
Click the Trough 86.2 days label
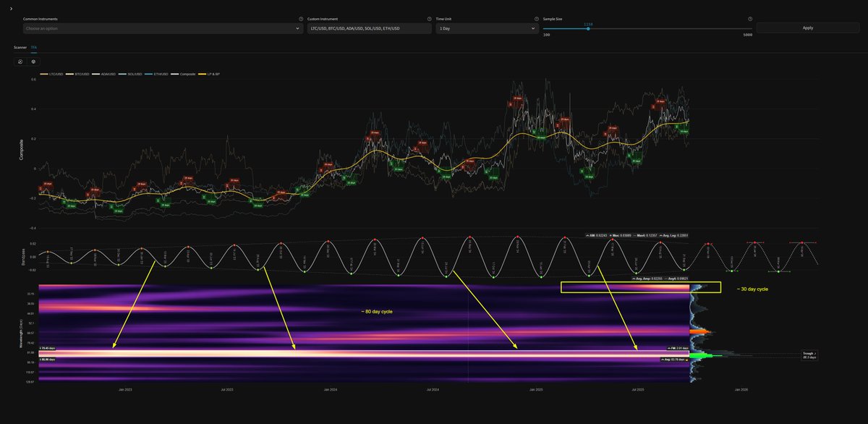(x=809, y=356)
